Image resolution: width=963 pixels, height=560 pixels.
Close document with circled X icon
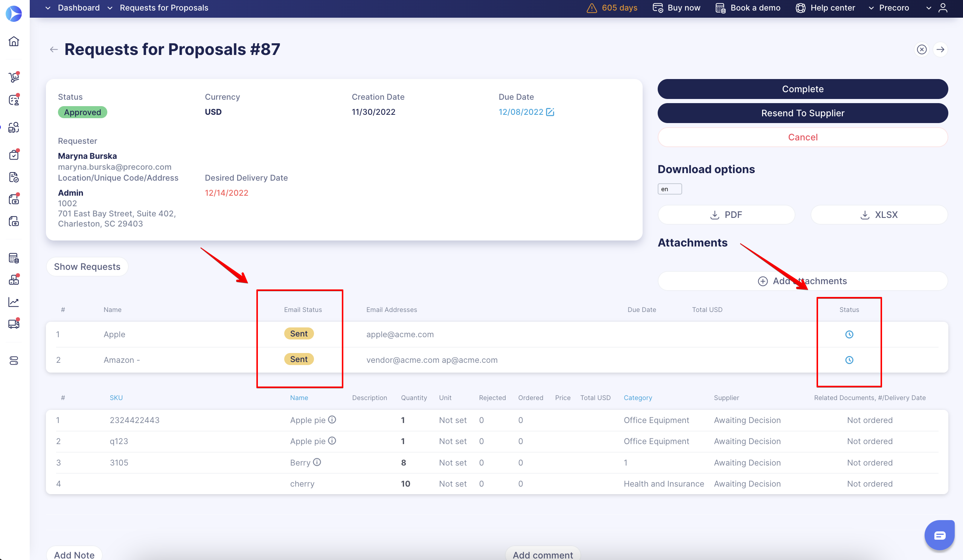coord(921,50)
